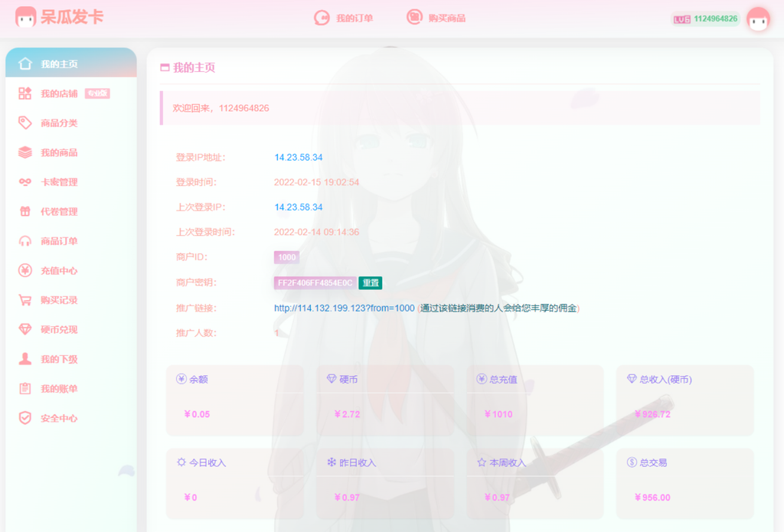Screen dimensions: 784x532
Task: Select the login time 2022-02-15 19:02:54
Action: 316,182
